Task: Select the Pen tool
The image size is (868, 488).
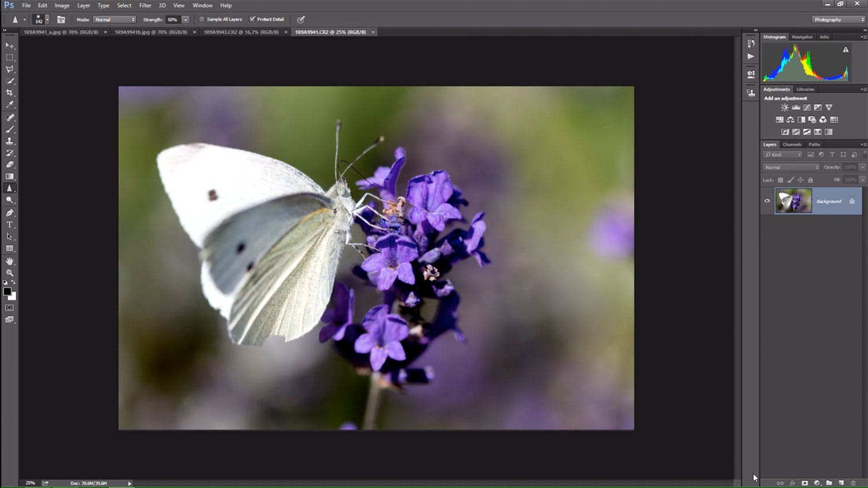Action: 10,213
